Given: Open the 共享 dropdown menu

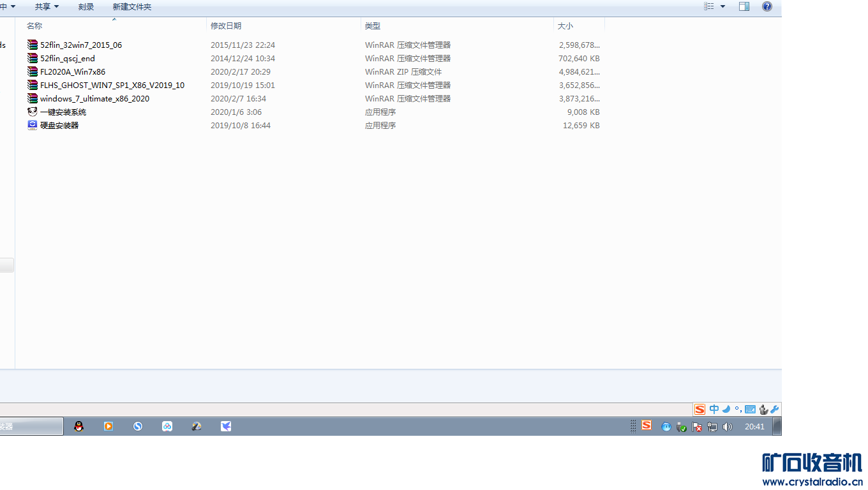Looking at the screenshot, I should (x=47, y=6).
